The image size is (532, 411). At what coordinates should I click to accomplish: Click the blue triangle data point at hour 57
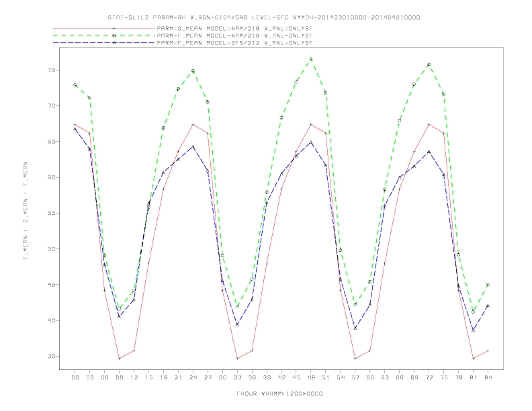[355, 328]
